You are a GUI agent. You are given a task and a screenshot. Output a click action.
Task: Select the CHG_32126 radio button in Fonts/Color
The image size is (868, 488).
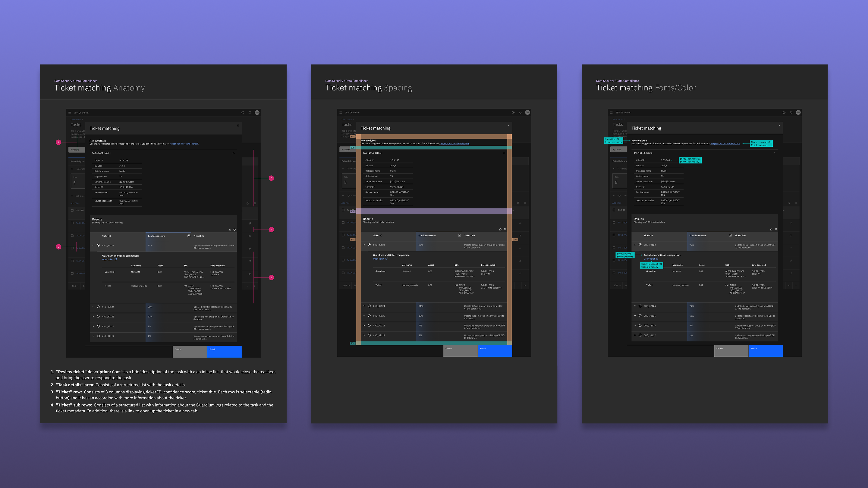click(640, 326)
